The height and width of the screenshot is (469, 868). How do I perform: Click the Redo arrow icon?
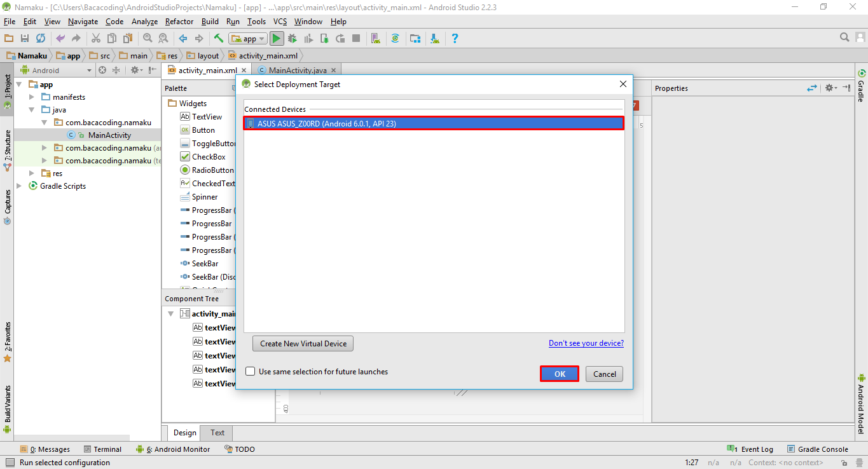point(76,38)
